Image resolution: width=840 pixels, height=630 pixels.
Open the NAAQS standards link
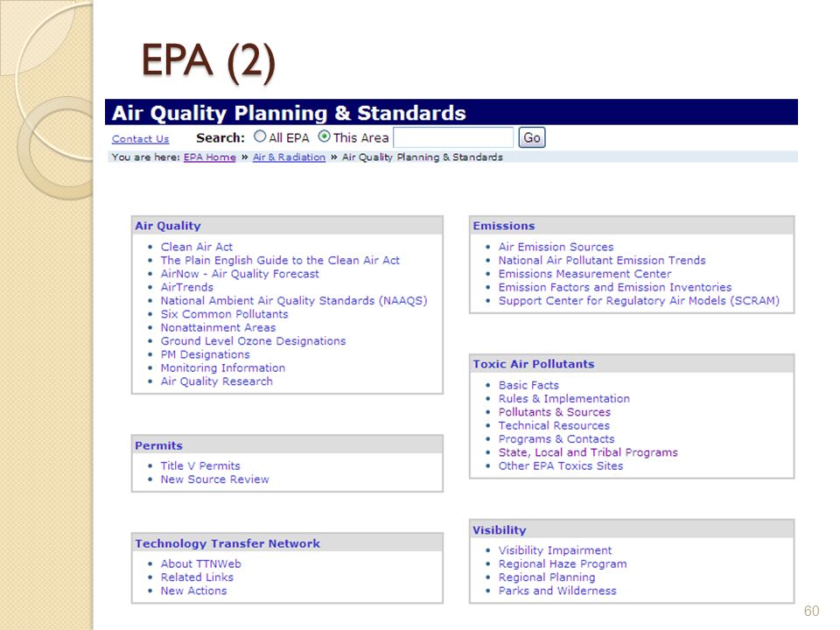tap(294, 300)
